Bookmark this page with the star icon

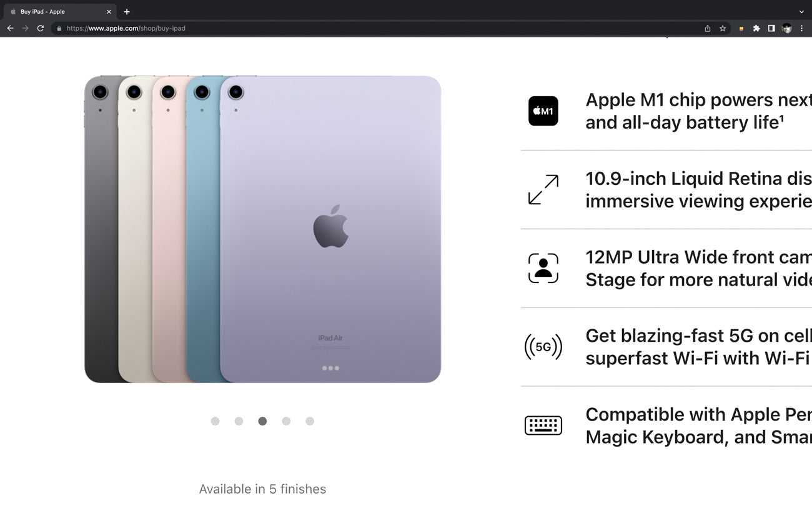pos(723,28)
